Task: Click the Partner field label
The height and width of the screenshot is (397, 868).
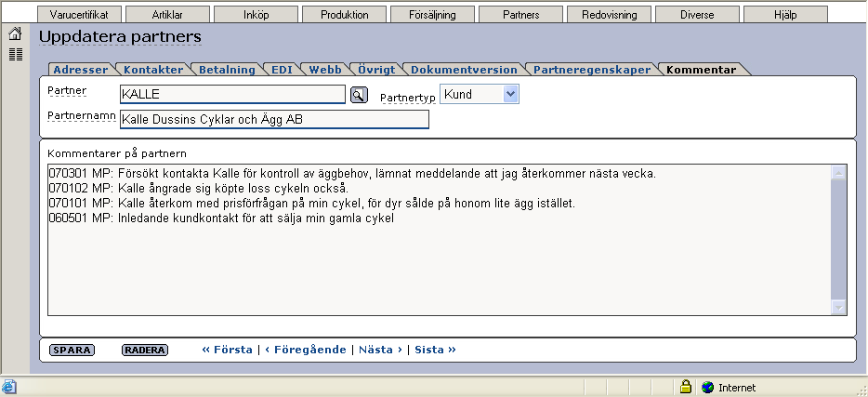Action: [x=67, y=90]
